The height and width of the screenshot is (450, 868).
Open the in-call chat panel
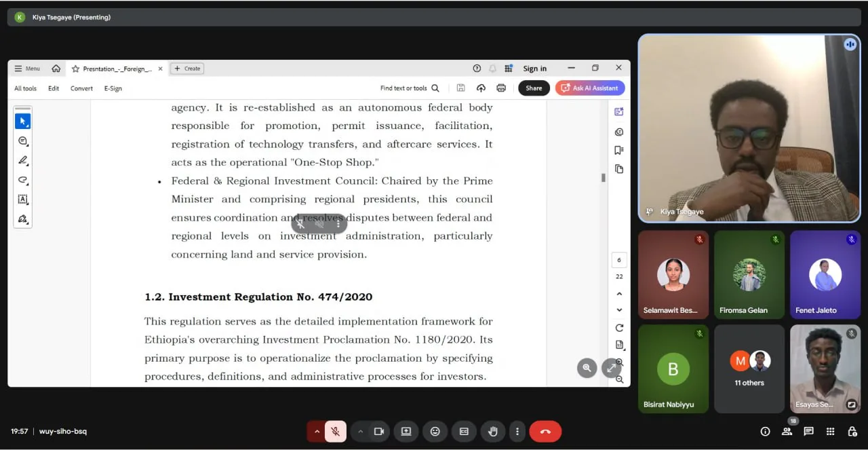[x=808, y=432]
